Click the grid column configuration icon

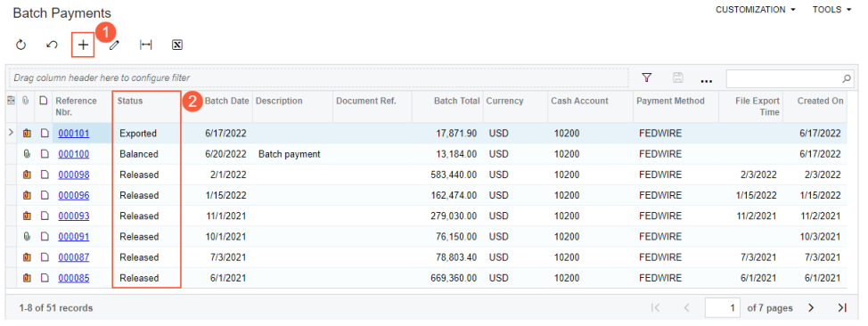11,101
